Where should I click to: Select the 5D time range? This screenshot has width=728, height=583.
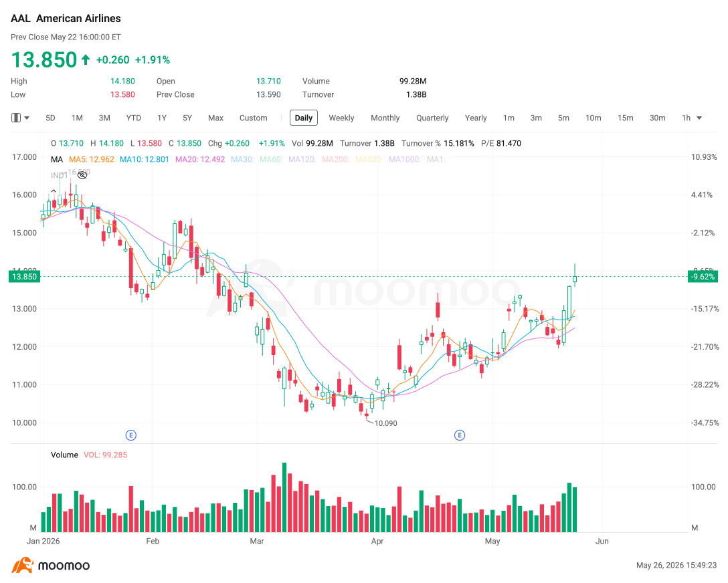pyautogui.click(x=50, y=118)
